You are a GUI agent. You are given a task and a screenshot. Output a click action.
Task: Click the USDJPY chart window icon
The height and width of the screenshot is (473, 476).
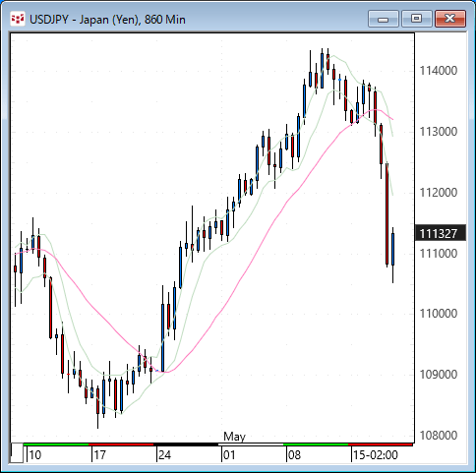(18, 19)
